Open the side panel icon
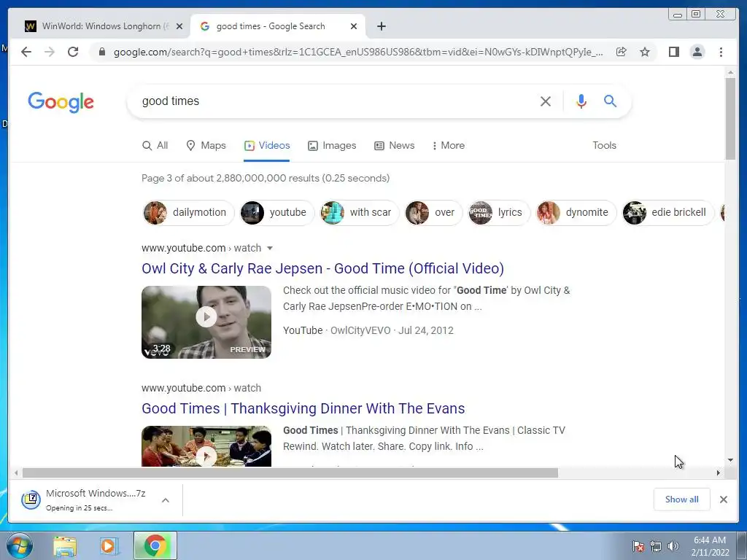The width and height of the screenshot is (747, 560). 673,52
